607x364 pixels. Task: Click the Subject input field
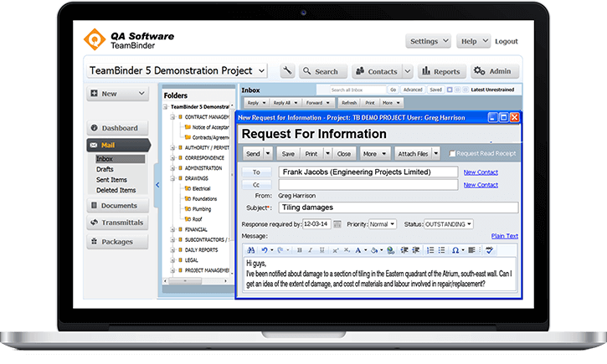pyautogui.click(x=398, y=208)
